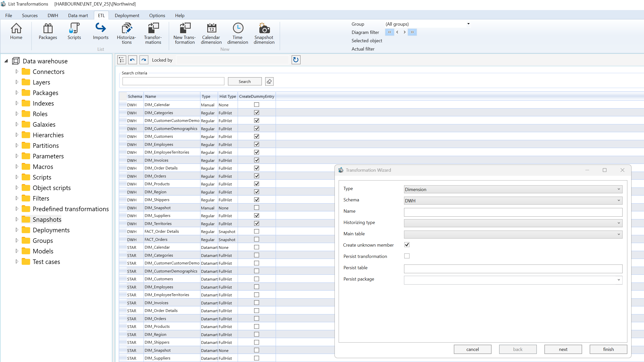This screenshot has height=362, width=644.
Task: Check CreateDummyEntry for DWH FACT_Orders
Action: 257,239
